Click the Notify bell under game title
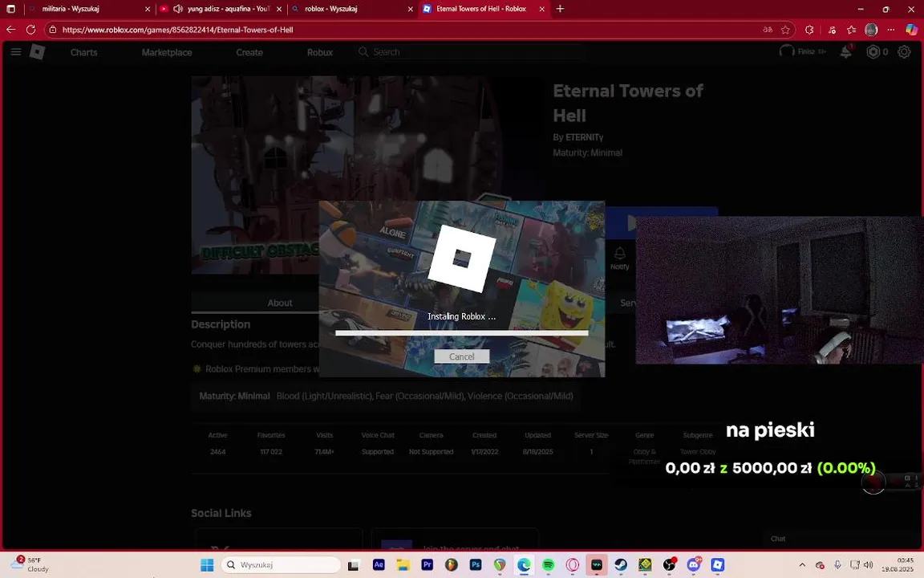Screen dimensions: 924x578 619,258
